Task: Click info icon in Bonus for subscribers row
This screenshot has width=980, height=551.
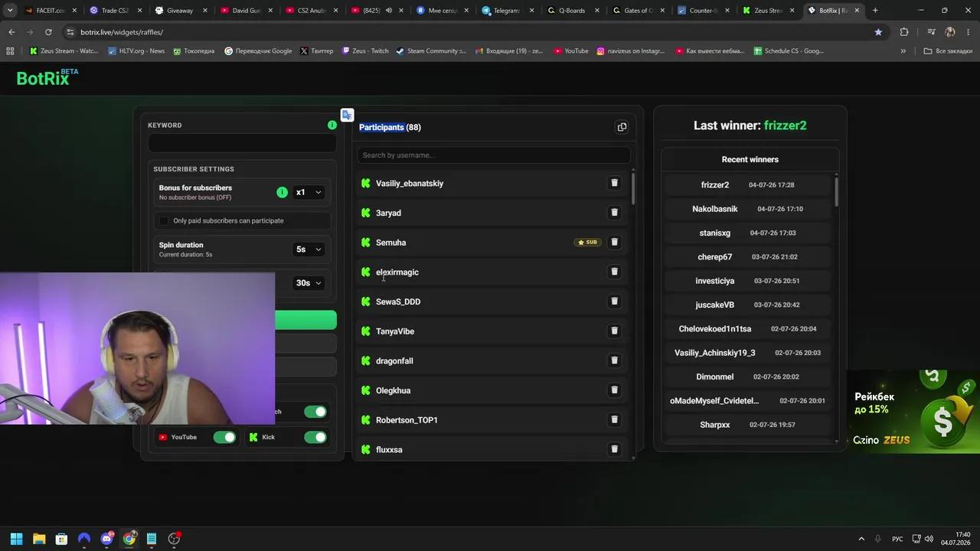Action: [x=282, y=192]
